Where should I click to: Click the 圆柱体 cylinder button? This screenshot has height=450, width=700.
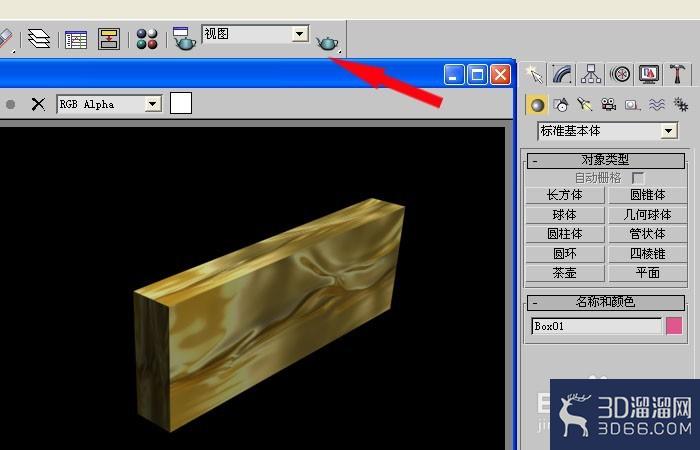pos(565,234)
